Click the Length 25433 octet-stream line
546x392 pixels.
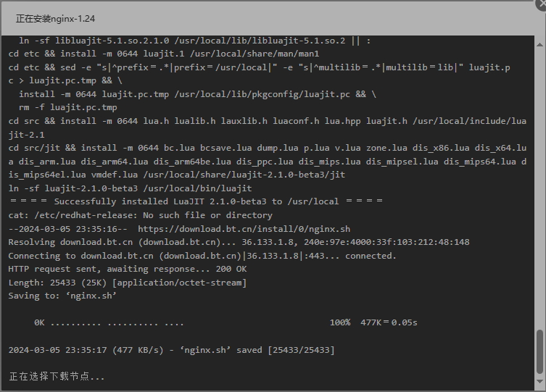click(x=128, y=283)
